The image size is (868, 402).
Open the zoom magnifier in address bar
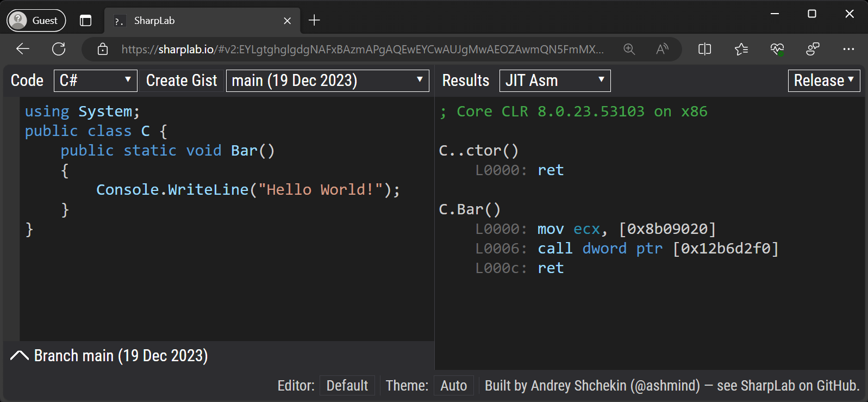coord(629,49)
